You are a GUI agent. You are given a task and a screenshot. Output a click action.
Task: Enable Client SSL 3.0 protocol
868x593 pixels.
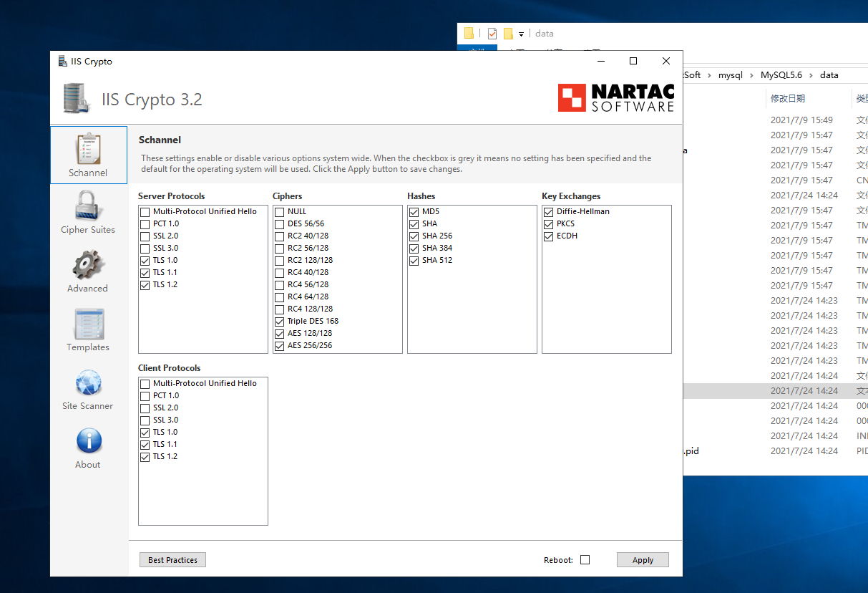[145, 420]
